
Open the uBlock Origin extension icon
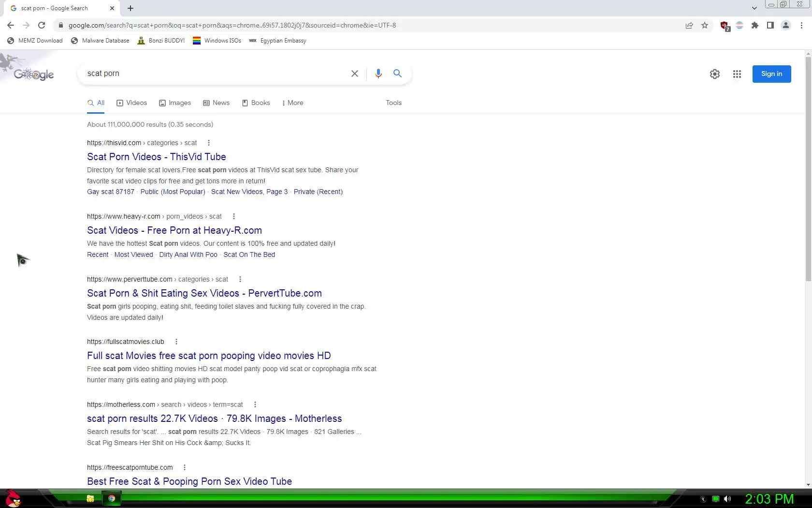tap(725, 26)
